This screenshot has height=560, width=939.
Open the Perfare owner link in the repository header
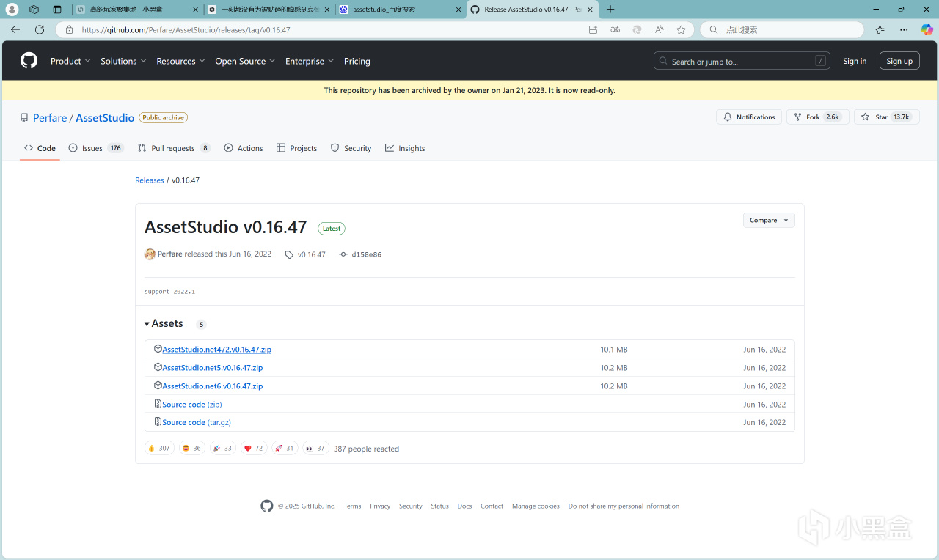(50, 118)
